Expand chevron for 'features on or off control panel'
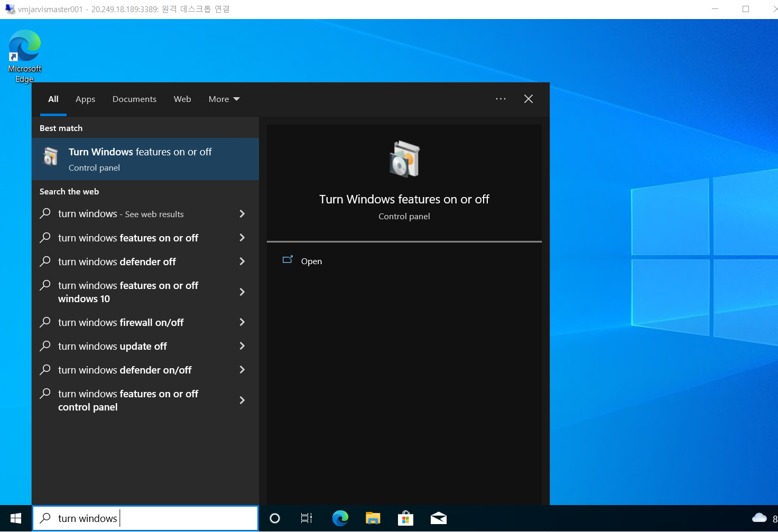The width and height of the screenshot is (778, 532). click(242, 400)
